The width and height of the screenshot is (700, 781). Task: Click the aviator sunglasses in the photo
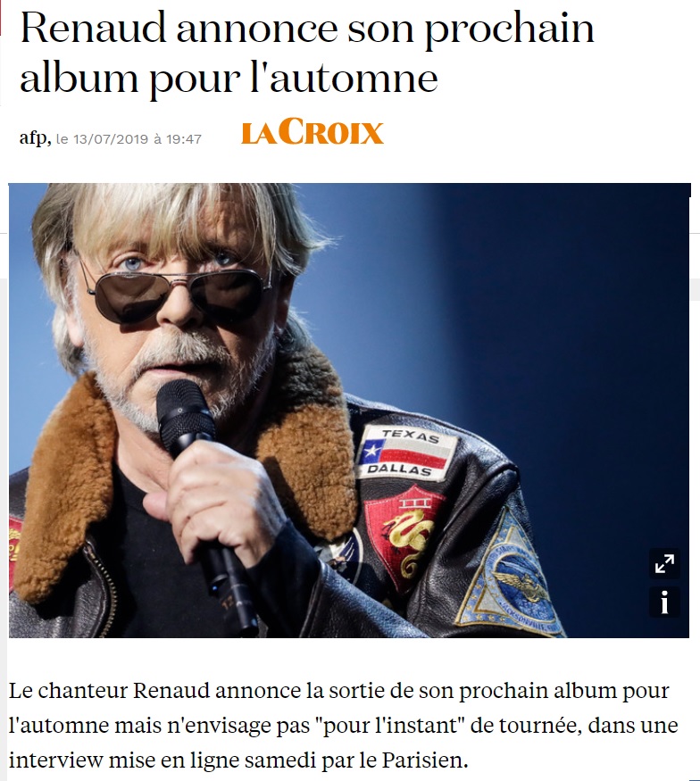(x=178, y=291)
